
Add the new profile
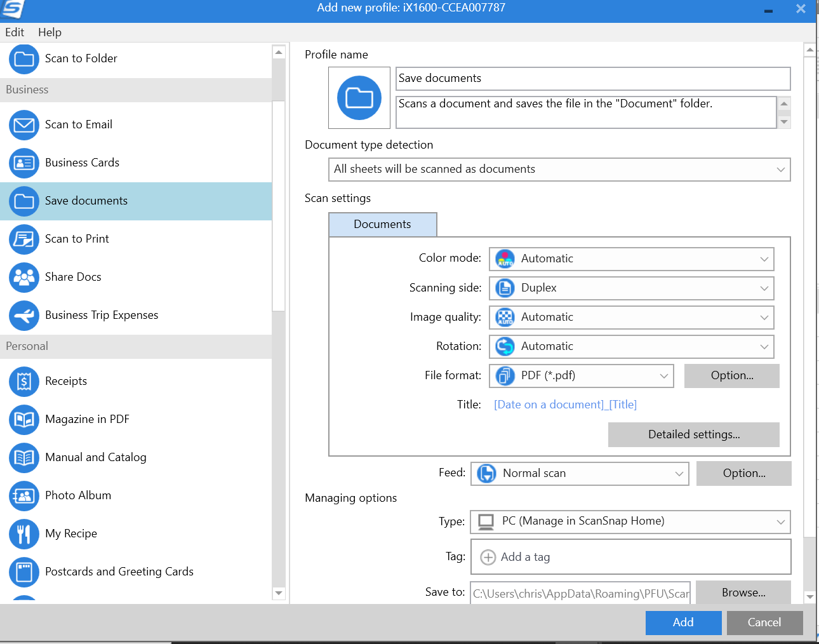tap(683, 622)
